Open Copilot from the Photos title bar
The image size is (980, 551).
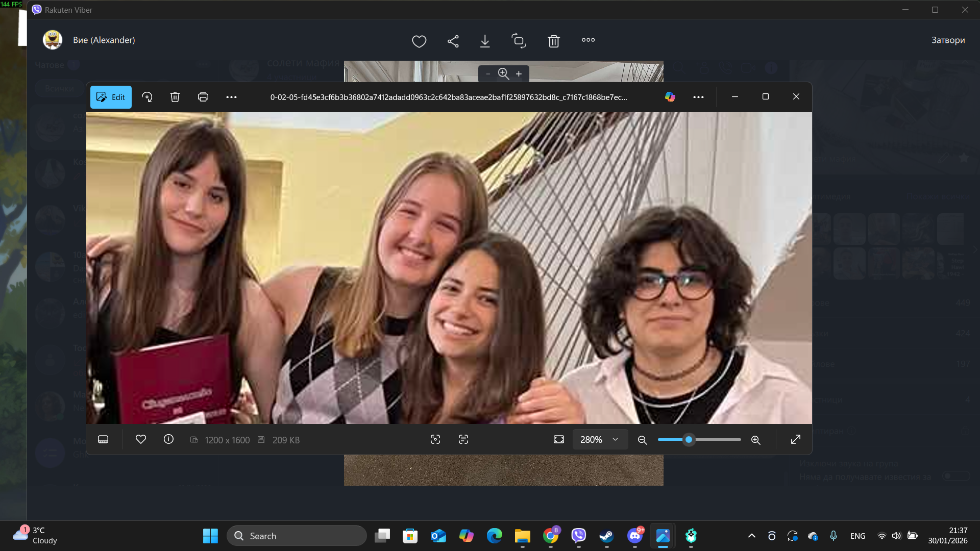(670, 97)
